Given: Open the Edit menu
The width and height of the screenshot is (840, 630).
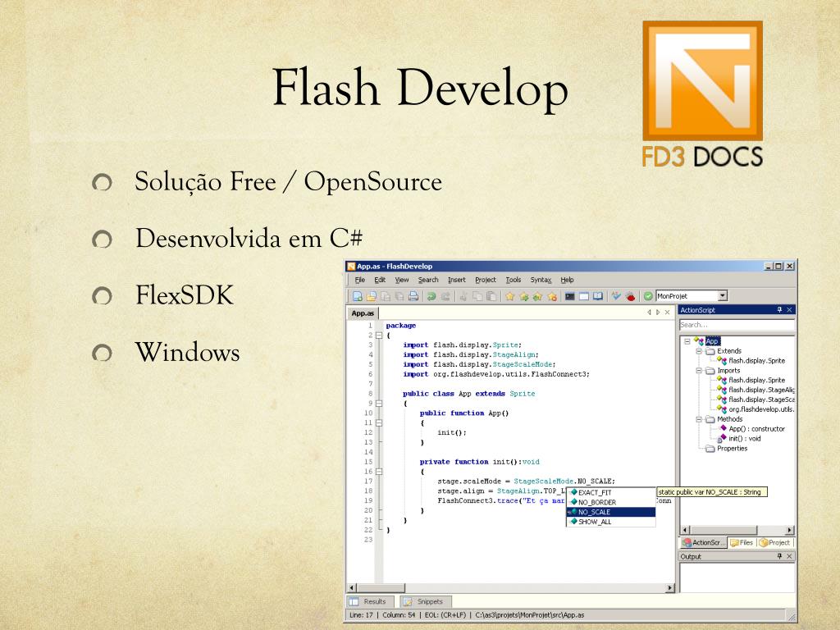Looking at the screenshot, I should 380,280.
